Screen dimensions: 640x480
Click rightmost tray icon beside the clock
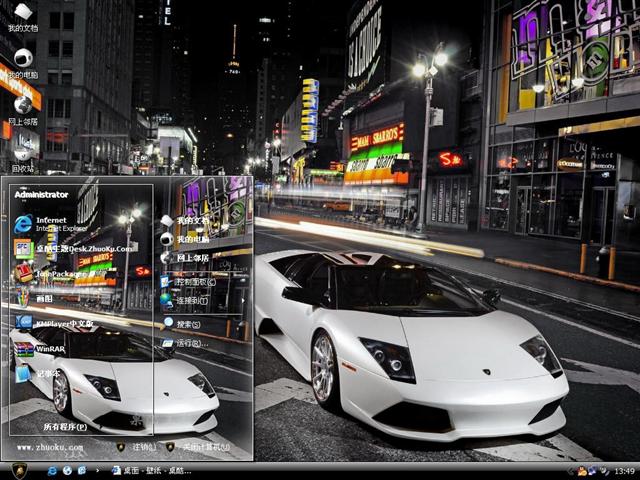603,471
